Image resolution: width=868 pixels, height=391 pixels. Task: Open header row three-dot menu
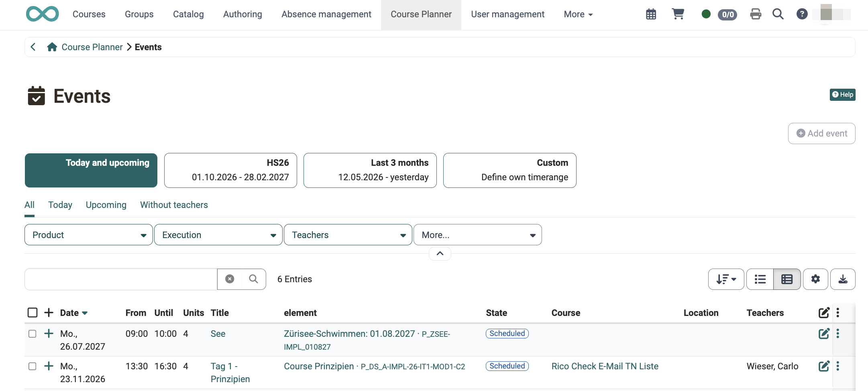[x=838, y=313]
